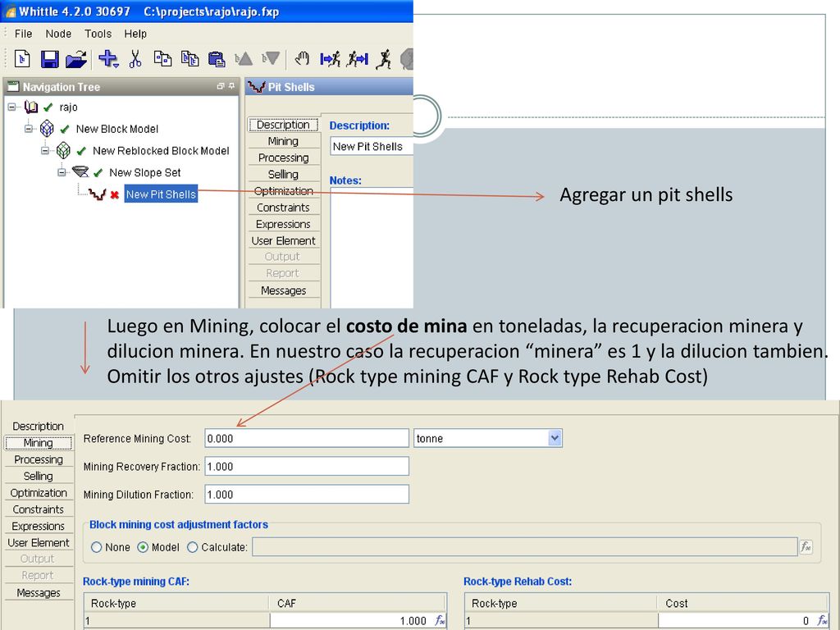The width and height of the screenshot is (840, 630).
Task: Select the Calculate cost adjustment radio button
Action: point(192,547)
